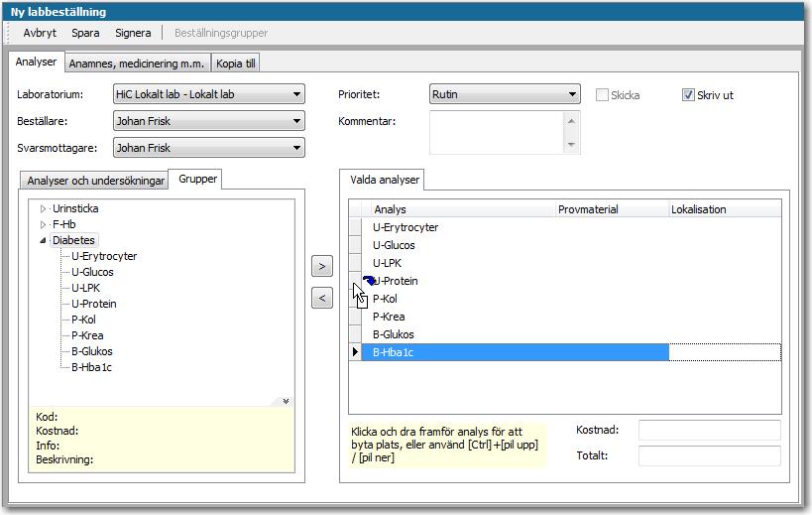Click Signera in the toolbar

pos(133,33)
